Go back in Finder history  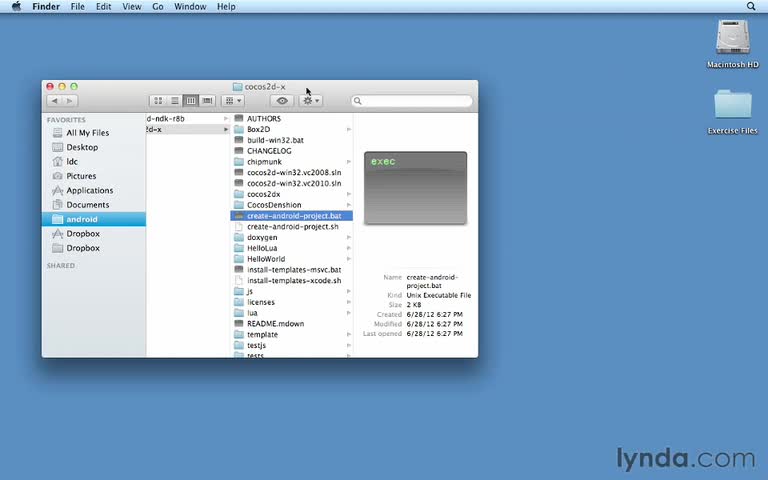(x=54, y=101)
